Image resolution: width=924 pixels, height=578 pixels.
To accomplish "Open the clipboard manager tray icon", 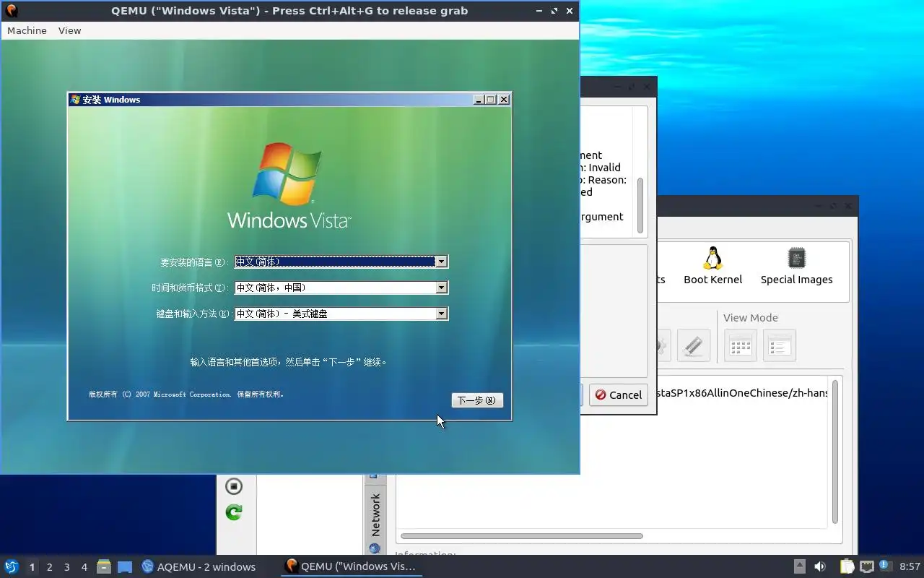I will (847, 566).
